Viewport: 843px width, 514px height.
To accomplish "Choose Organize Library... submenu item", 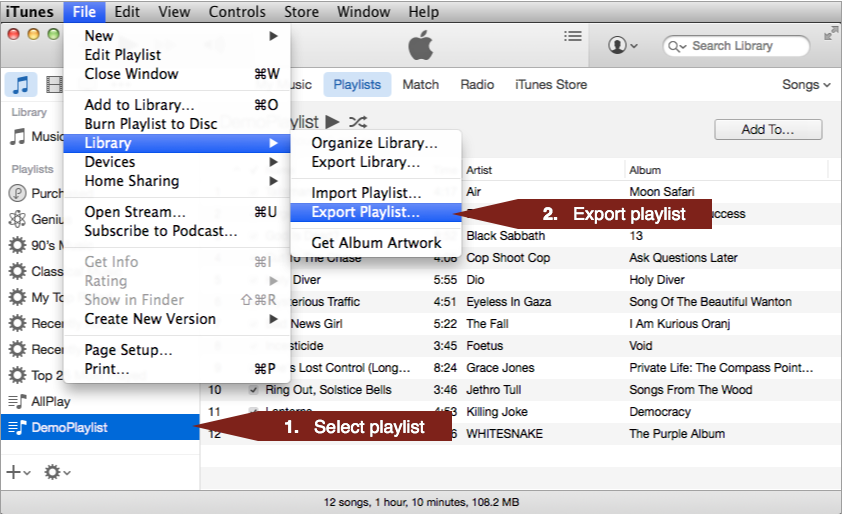I will (x=376, y=143).
